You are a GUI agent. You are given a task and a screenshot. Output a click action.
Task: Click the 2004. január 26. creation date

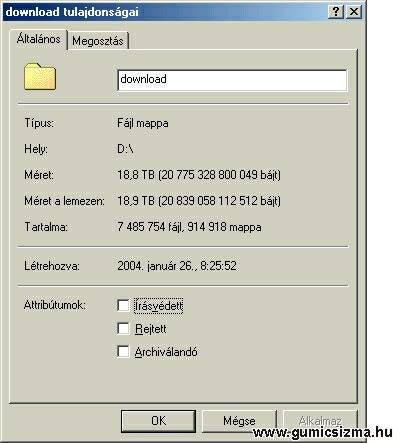click(177, 266)
